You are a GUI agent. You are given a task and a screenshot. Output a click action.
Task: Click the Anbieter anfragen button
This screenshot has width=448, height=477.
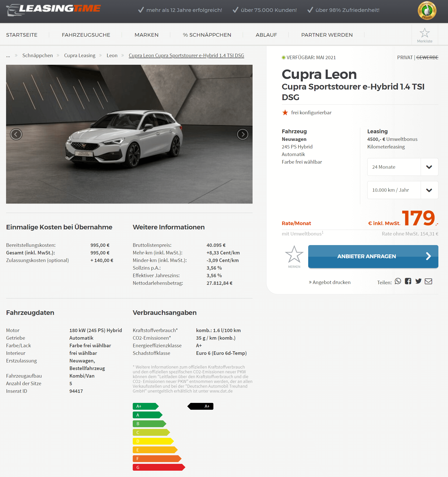(x=373, y=256)
